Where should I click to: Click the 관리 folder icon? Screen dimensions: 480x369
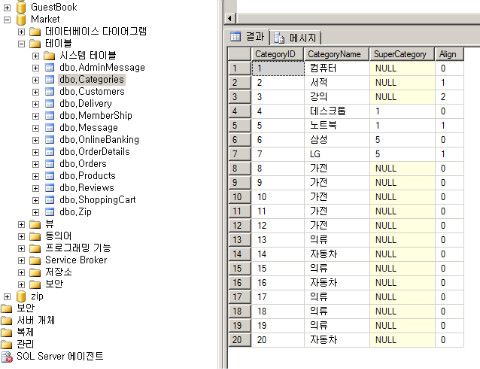click(6, 344)
